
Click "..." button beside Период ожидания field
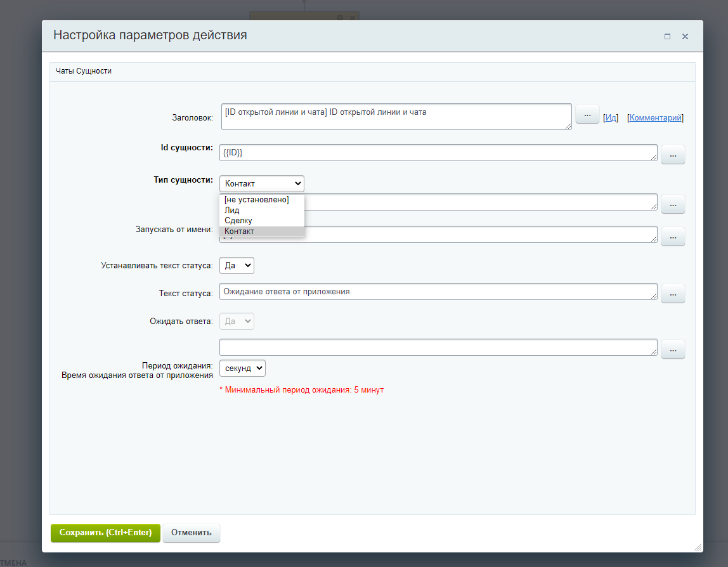(x=673, y=349)
